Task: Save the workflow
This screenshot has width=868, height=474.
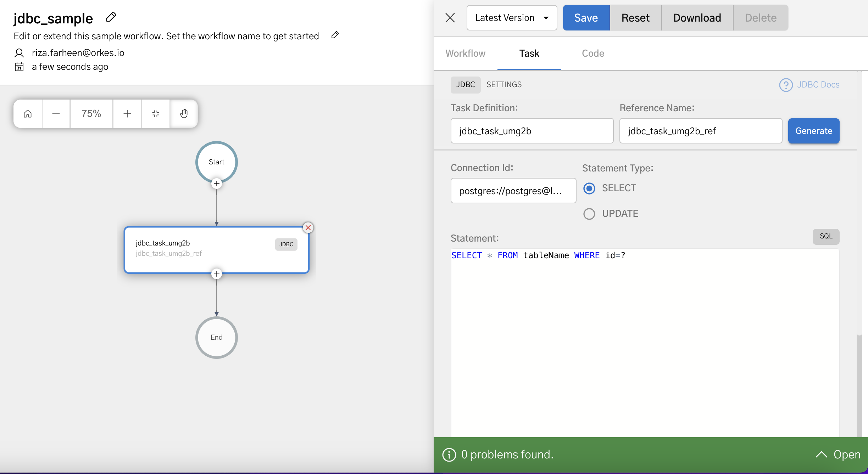Action: tap(586, 18)
